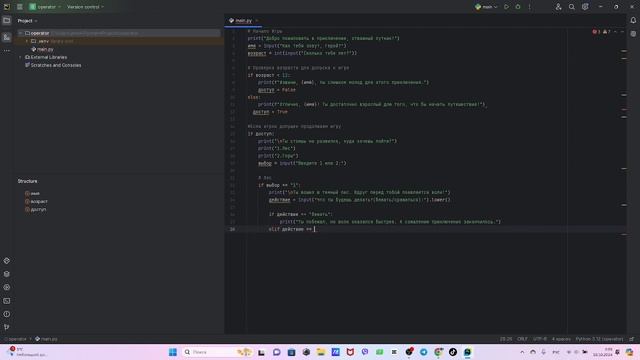Select возраст variable in Structure panel
Image resolution: width=640 pixels, height=360 pixels.
36,201
